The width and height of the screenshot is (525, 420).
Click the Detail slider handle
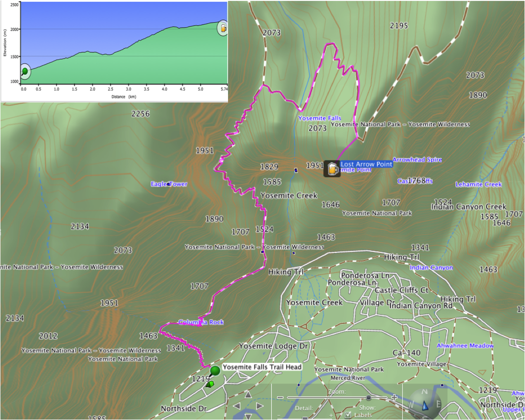click(x=305, y=418)
